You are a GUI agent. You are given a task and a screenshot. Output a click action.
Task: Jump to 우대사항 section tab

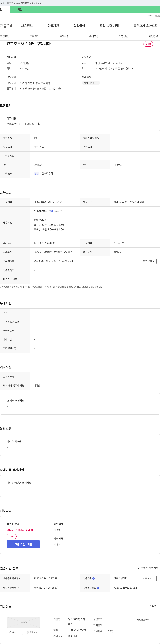coord(64,36)
